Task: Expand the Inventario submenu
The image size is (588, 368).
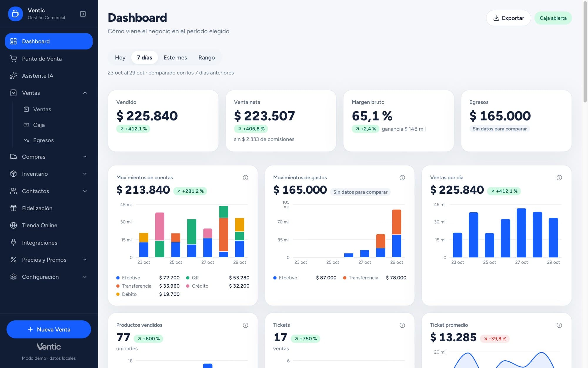Action: (49, 174)
